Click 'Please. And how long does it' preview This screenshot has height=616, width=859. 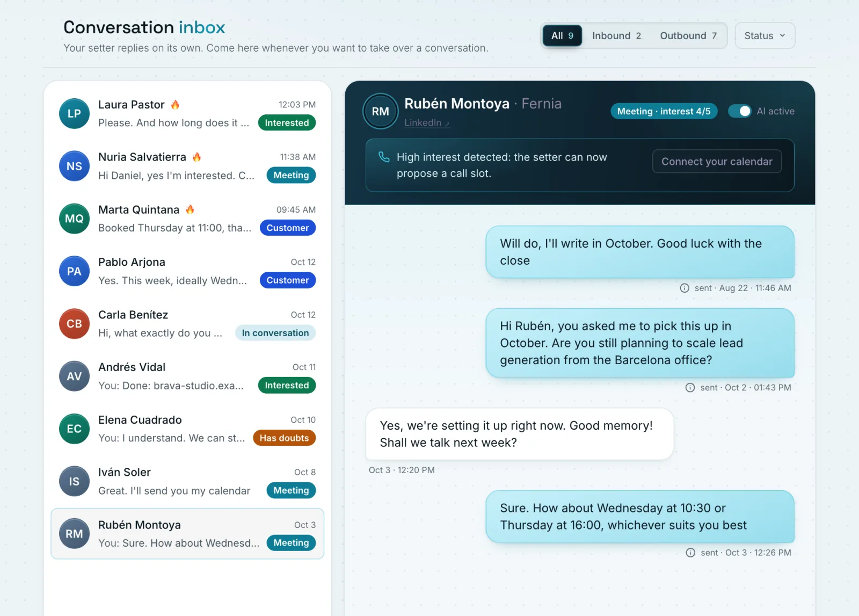tap(173, 123)
